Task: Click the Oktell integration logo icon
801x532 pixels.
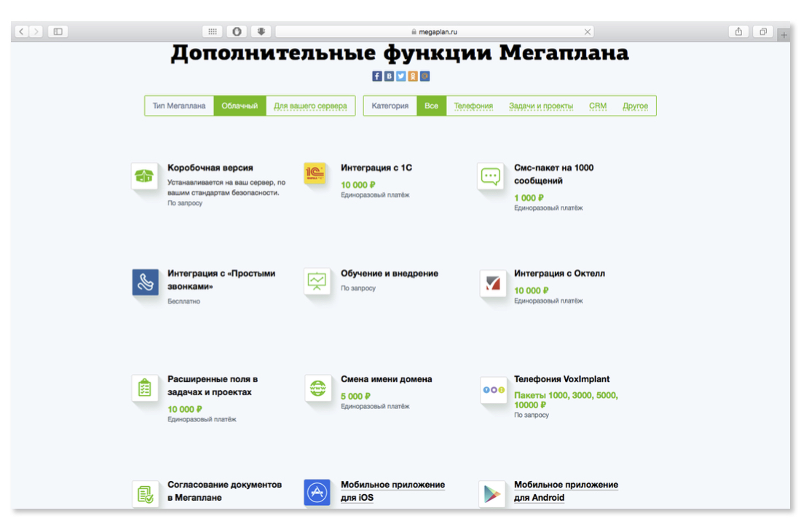Action: click(493, 282)
